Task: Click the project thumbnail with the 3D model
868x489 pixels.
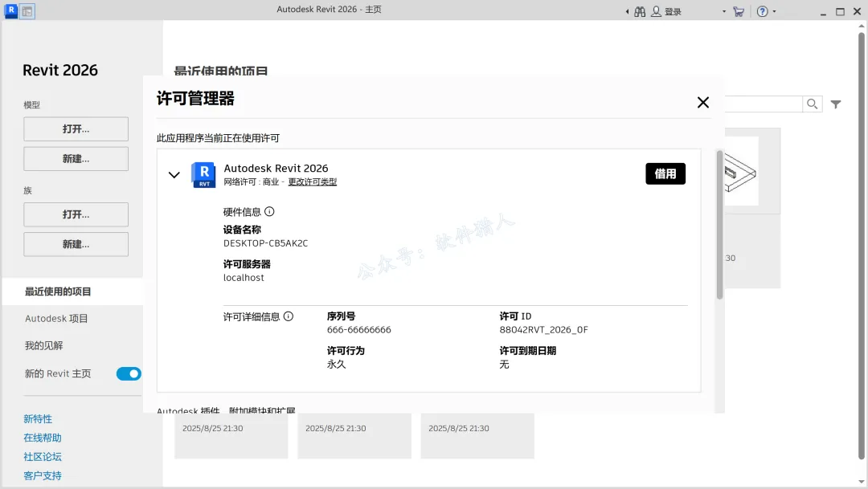Action: (741, 172)
